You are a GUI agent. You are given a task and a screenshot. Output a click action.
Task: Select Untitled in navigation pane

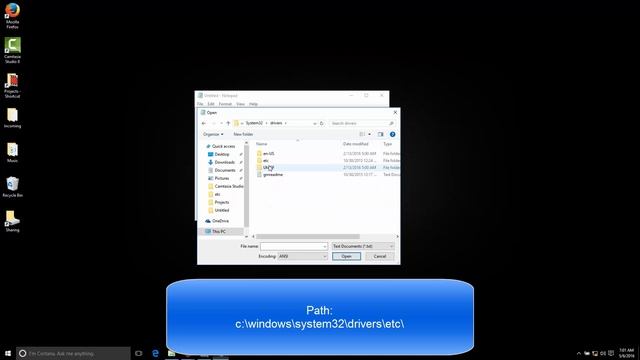click(x=222, y=210)
